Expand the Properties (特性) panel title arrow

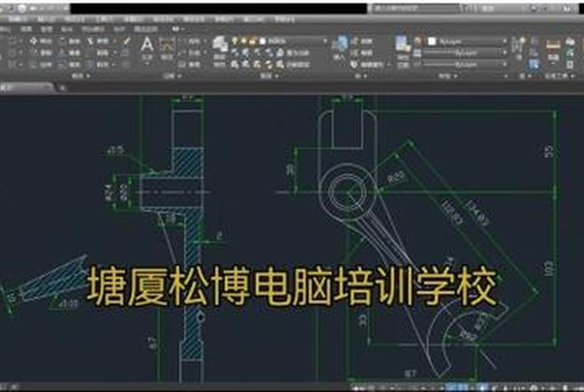click(x=456, y=76)
